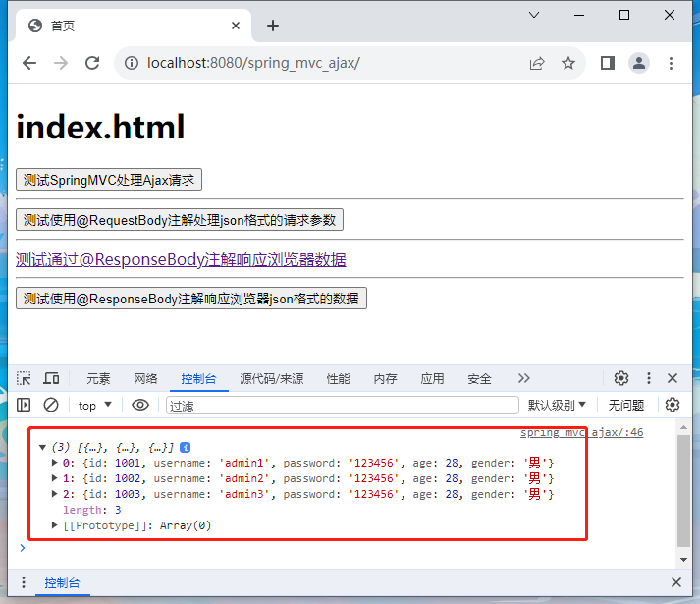The width and height of the screenshot is (700, 604).
Task: Follow the 测试通过@ResponseBody注解响应浏览器数据 link
Action: (x=181, y=259)
